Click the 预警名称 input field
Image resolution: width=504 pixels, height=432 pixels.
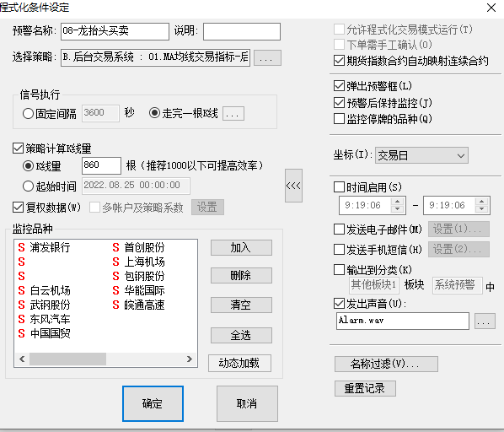pyautogui.click(x=115, y=31)
